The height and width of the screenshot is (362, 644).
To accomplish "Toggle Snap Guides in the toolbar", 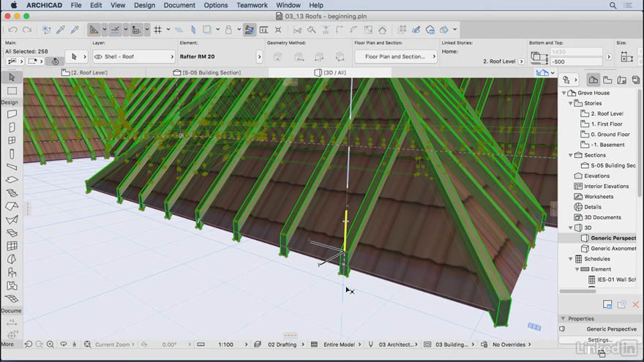I will 115,29.
